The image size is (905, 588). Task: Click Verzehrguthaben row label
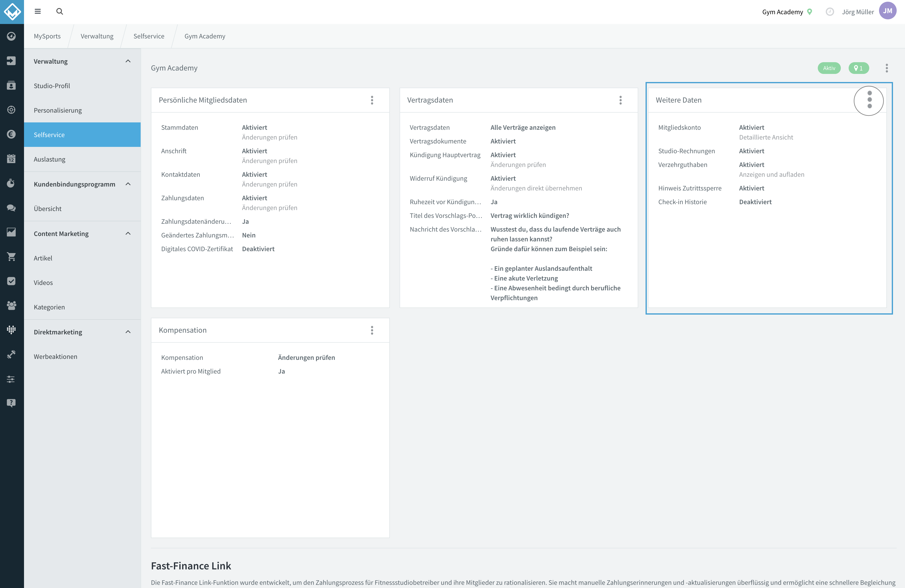point(683,165)
